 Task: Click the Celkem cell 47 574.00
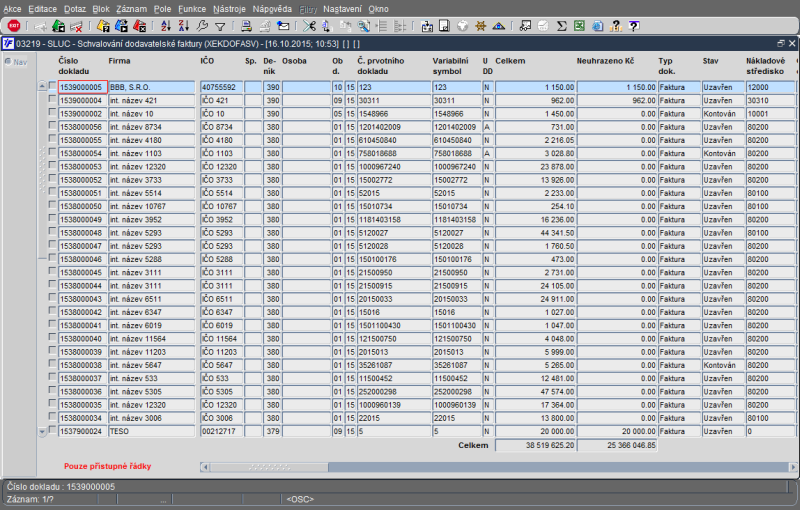tap(535, 392)
